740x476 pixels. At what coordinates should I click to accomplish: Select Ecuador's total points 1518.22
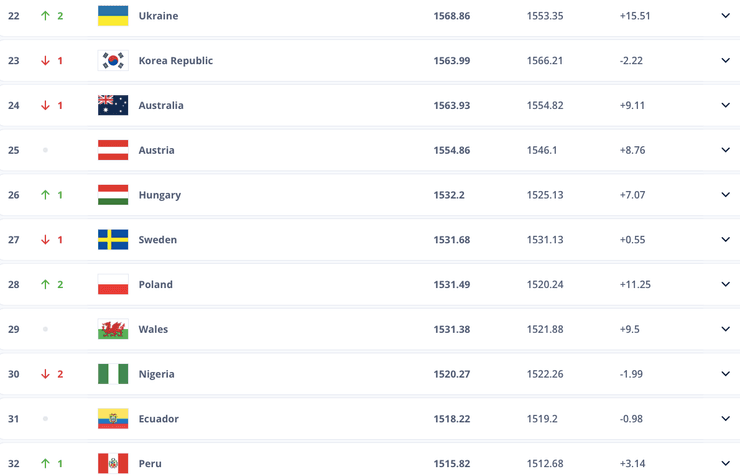(452, 419)
